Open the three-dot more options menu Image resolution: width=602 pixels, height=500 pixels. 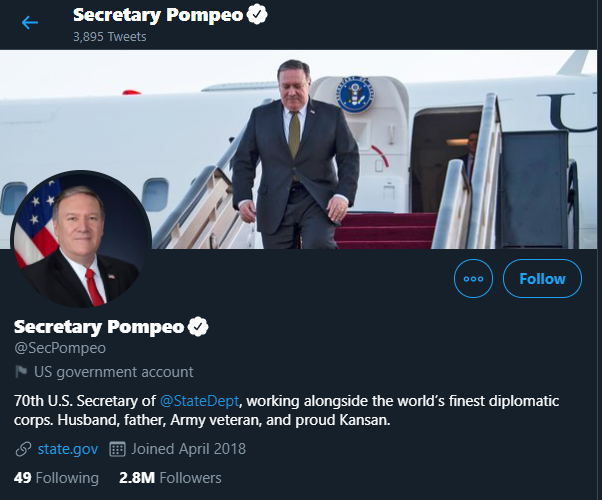(x=473, y=279)
